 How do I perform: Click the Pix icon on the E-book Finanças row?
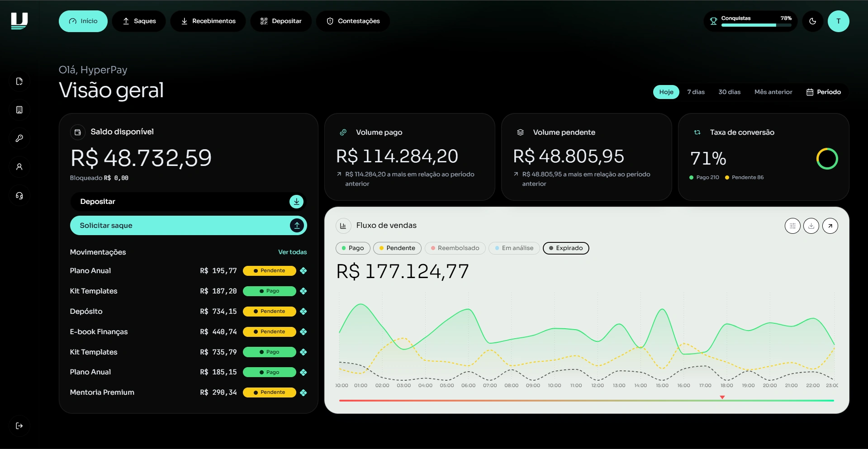304,332
